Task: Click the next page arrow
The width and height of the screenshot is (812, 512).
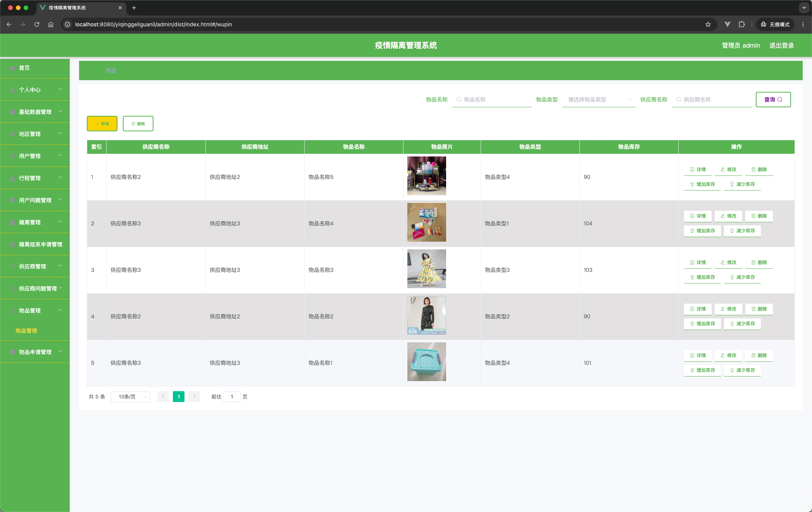Action: click(194, 397)
